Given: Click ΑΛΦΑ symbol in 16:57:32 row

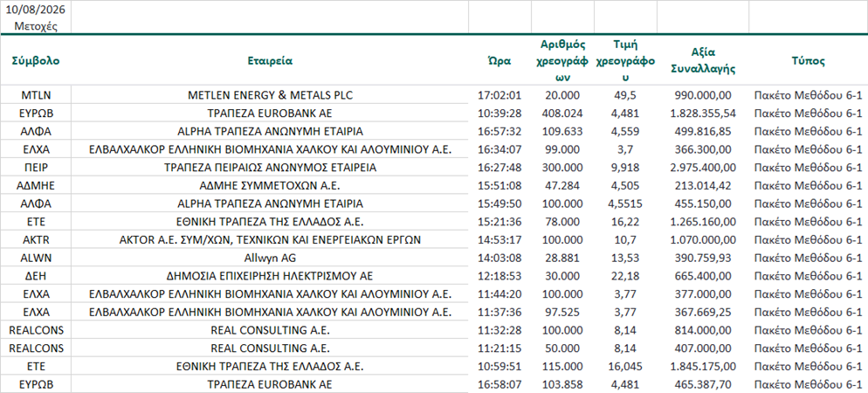Looking at the screenshot, I should [x=36, y=132].
